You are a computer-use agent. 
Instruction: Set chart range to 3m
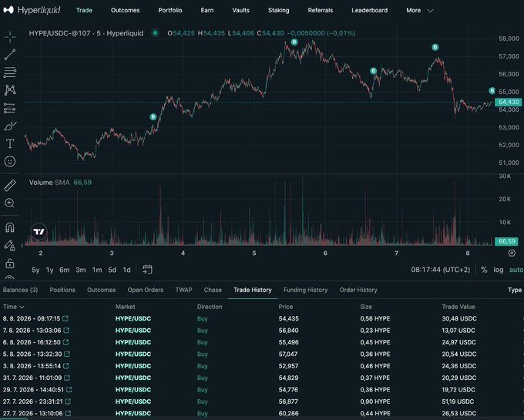(81, 270)
